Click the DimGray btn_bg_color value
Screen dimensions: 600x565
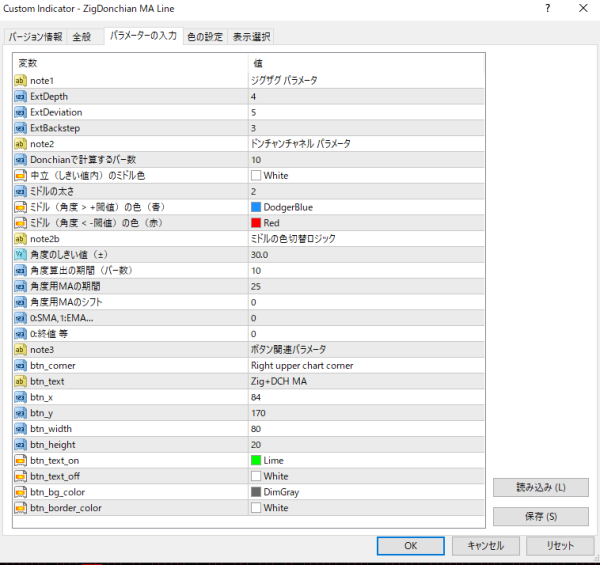pyautogui.click(x=280, y=492)
